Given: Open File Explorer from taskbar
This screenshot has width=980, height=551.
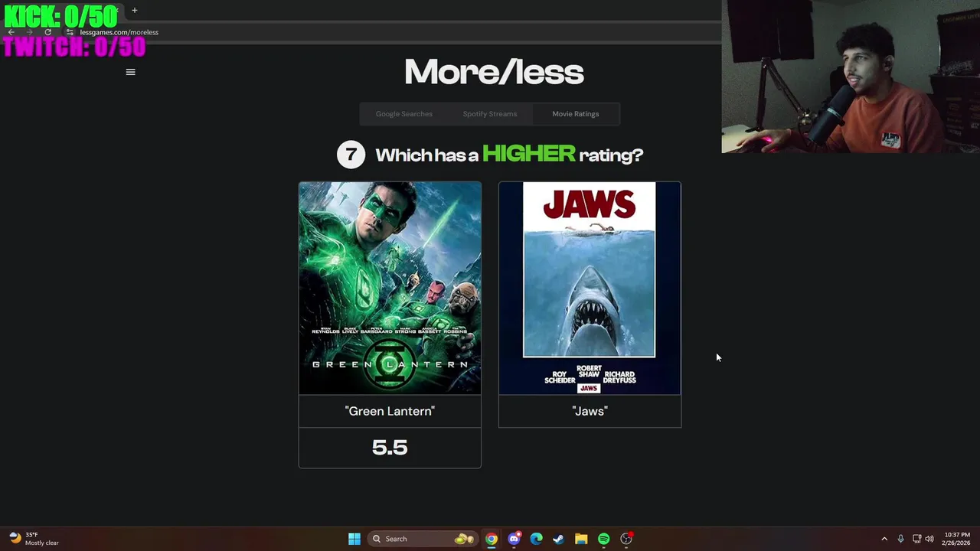Looking at the screenshot, I should tap(581, 539).
